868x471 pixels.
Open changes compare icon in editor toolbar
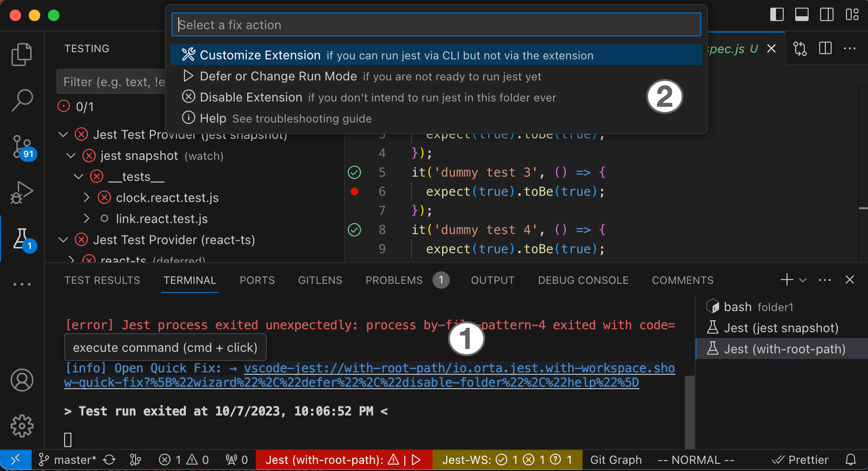[x=800, y=48]
